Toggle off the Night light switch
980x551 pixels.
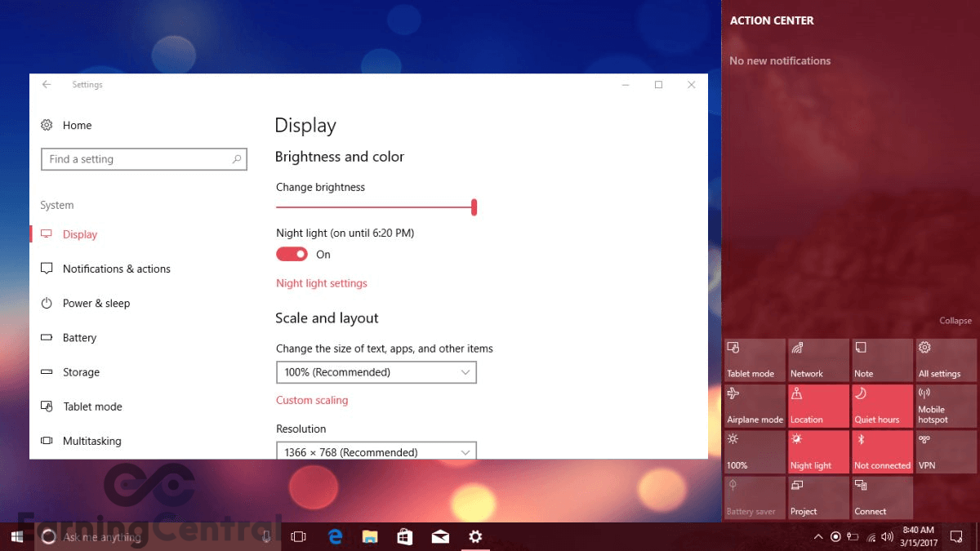292,254
